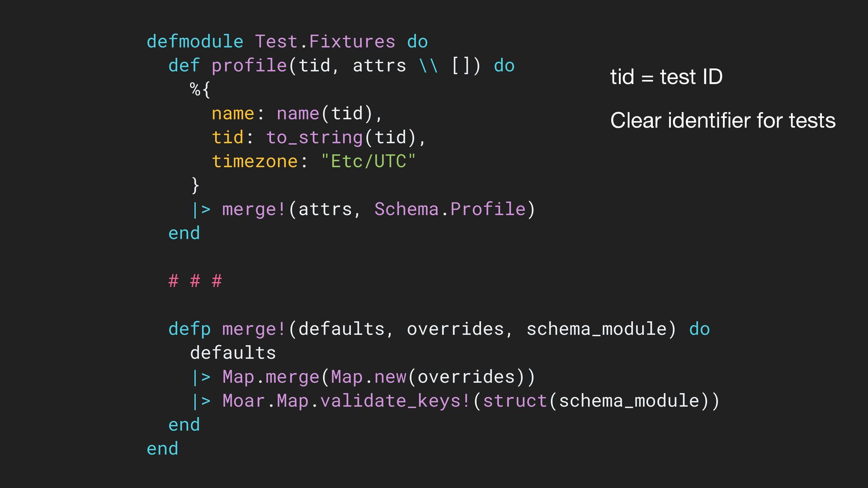Select the 'tid: to_string(tid),' line
Viewport: 868px width, 488px height.
pos(319,137)
